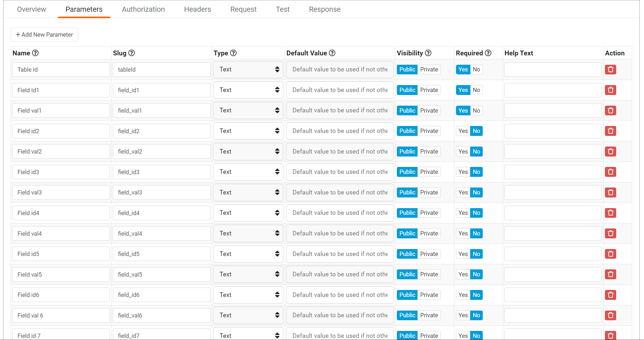This screenshot has width=644, height=340.
Task: Set Field id2 visibility to Private
Action: tap(429, 131)
